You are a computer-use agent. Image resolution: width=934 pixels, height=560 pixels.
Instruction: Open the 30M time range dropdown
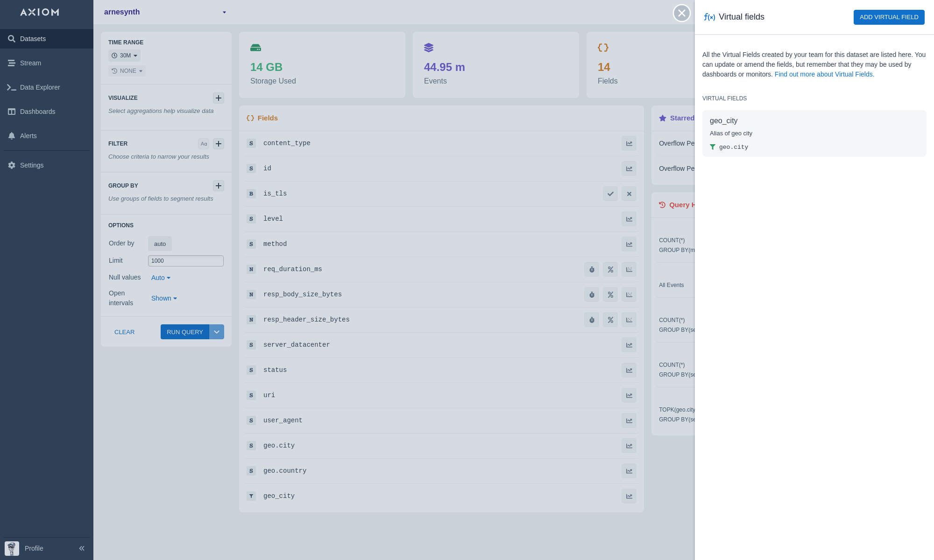click(x=125, y=56)
